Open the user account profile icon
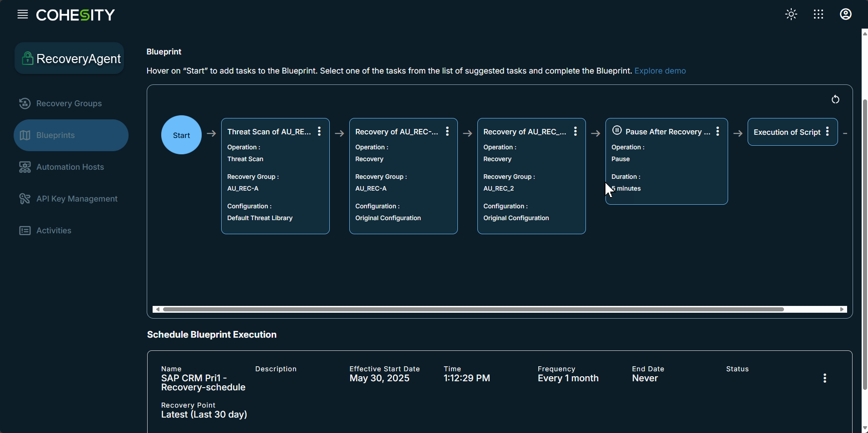 (845, 15)
